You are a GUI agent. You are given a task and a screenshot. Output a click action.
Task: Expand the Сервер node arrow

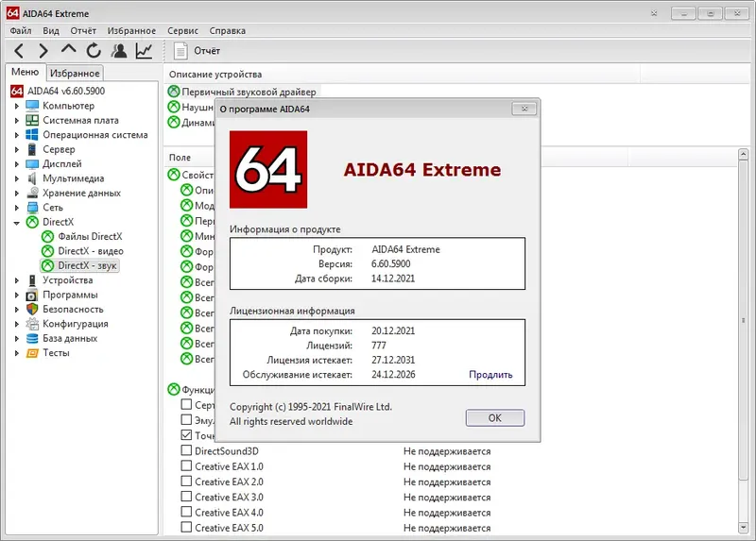click(17, 150)
